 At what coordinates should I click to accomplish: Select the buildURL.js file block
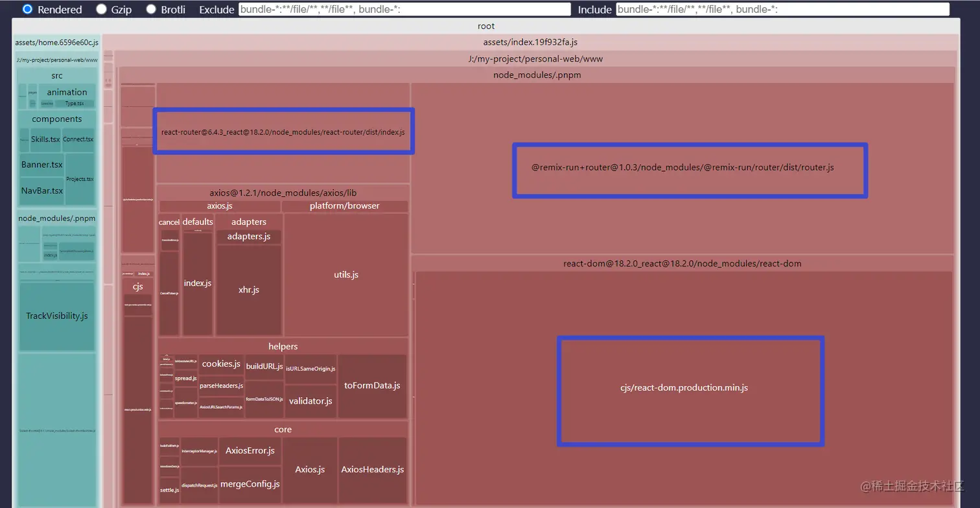click(x=264, y=366)
